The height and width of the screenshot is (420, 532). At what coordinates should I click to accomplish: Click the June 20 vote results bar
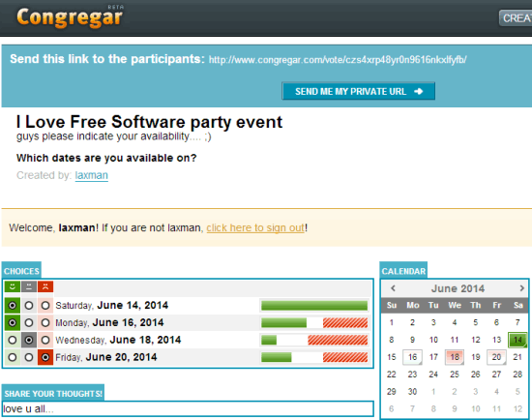pos(314,357)
